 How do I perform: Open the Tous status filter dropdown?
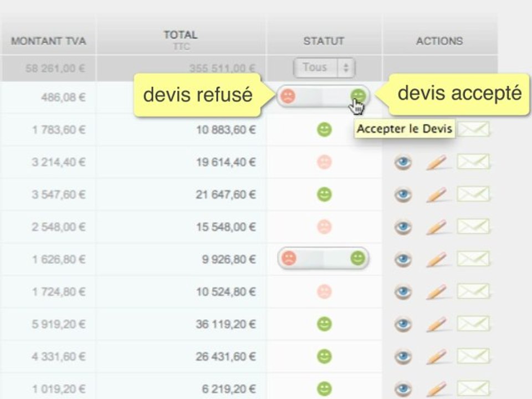tap(324, 68)
